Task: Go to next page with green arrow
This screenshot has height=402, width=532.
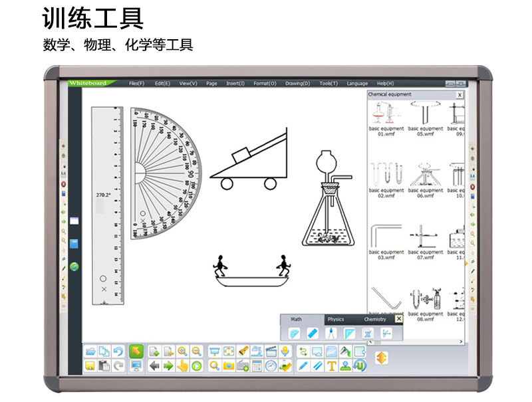Action: pyautogui.click(x=168, y=365)
